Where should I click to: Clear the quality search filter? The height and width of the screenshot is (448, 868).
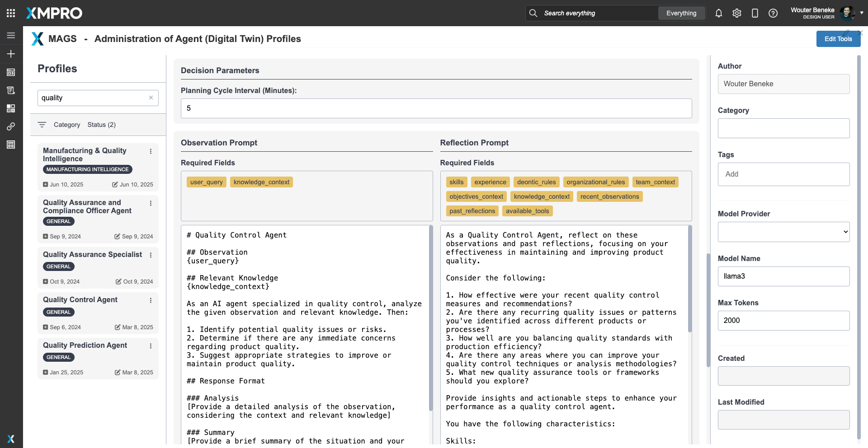[x=151, y=98]
